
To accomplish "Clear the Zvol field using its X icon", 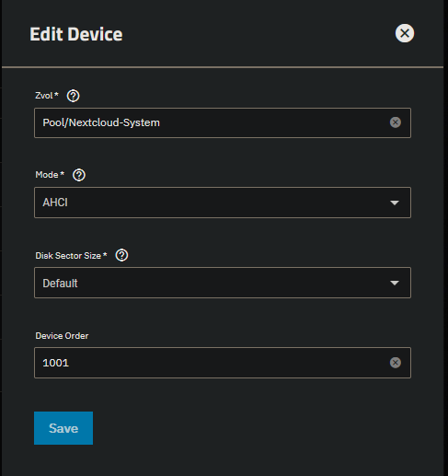I will 396,122.
